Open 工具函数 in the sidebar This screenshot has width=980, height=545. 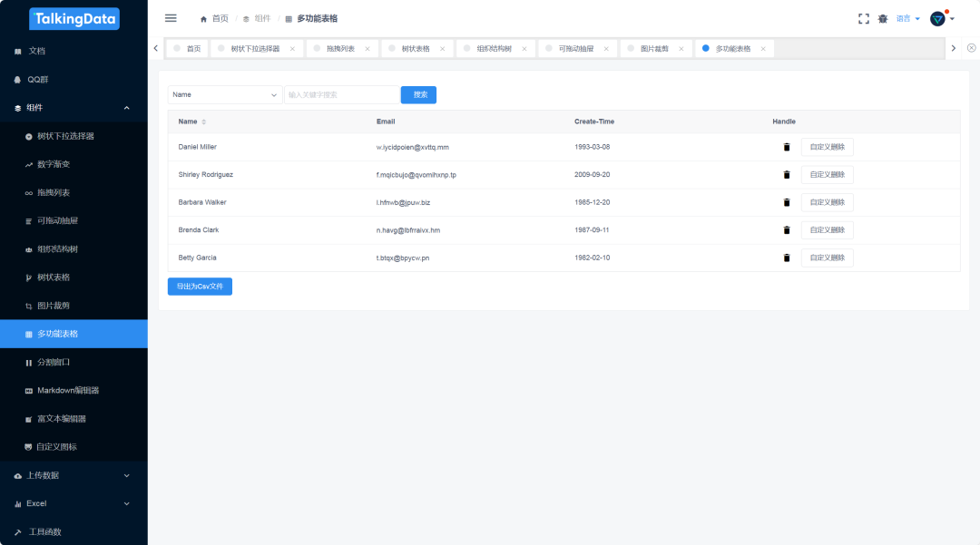[x=73, y=532]
